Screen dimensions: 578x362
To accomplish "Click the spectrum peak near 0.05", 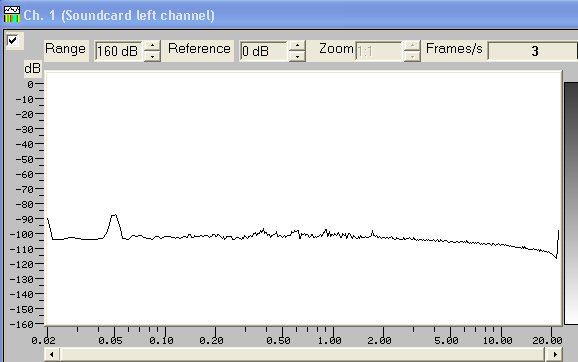I will pyautogui.click(x=115, y=215).
